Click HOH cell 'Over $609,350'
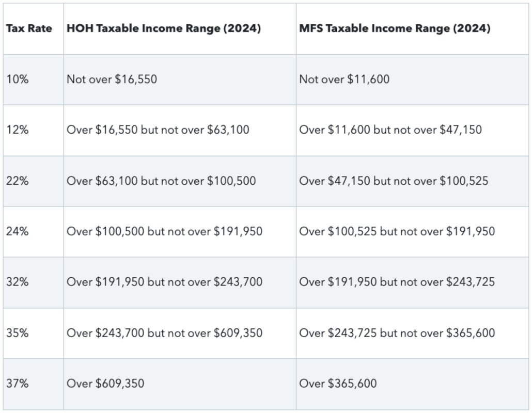This screenshot has width=532, height=413. click(x=105, y=384)
